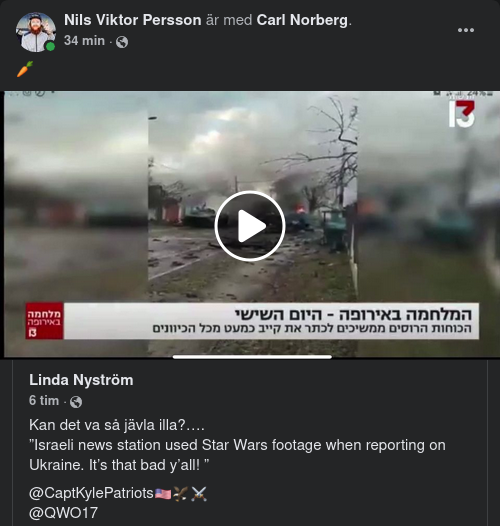Click the channel 13 logo on video
Image resolution: width=500 pixels, height=526 pixels.
point(462,114)
